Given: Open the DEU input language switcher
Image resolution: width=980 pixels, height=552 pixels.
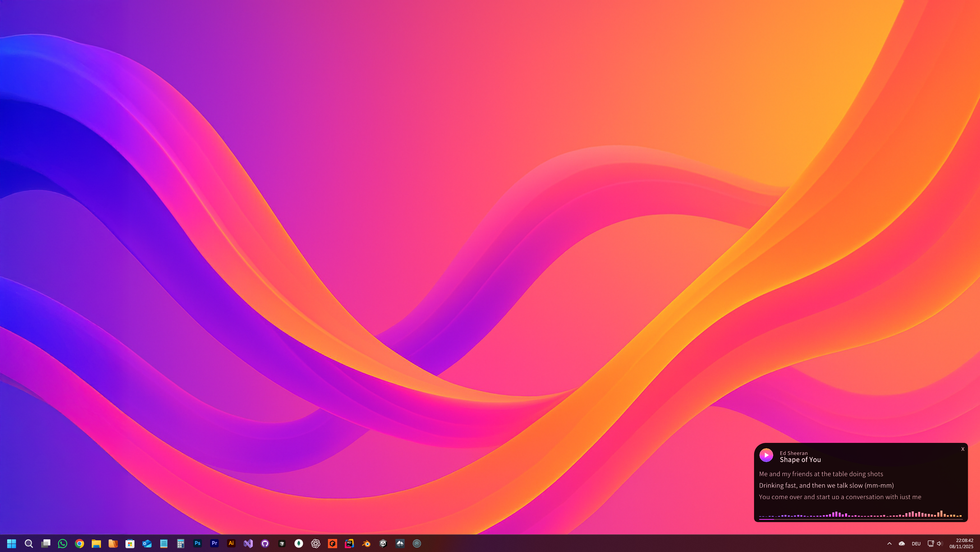Looking at the screenshot, I should coord(916,543).
